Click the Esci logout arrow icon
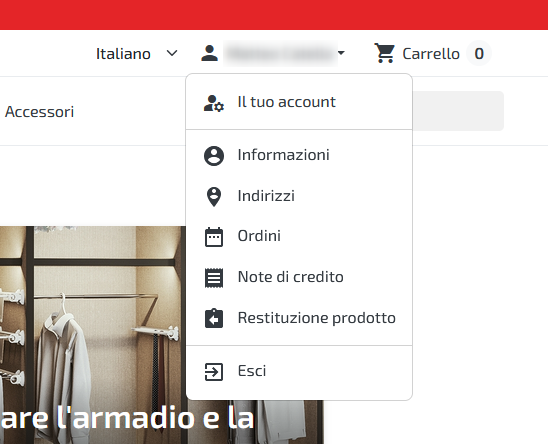 click(214, 372)
